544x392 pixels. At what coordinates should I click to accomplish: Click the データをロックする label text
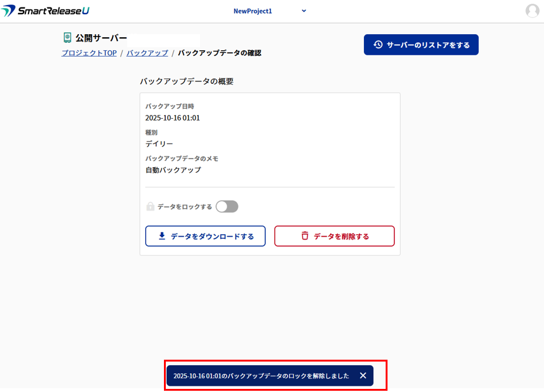184,207
